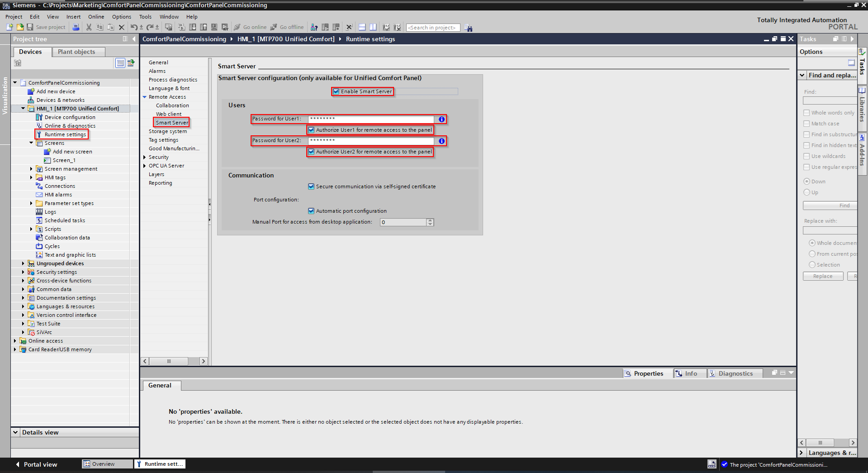Click the Split editor horizontally icon
The image size is (868, 473).
tap(362, 27)
